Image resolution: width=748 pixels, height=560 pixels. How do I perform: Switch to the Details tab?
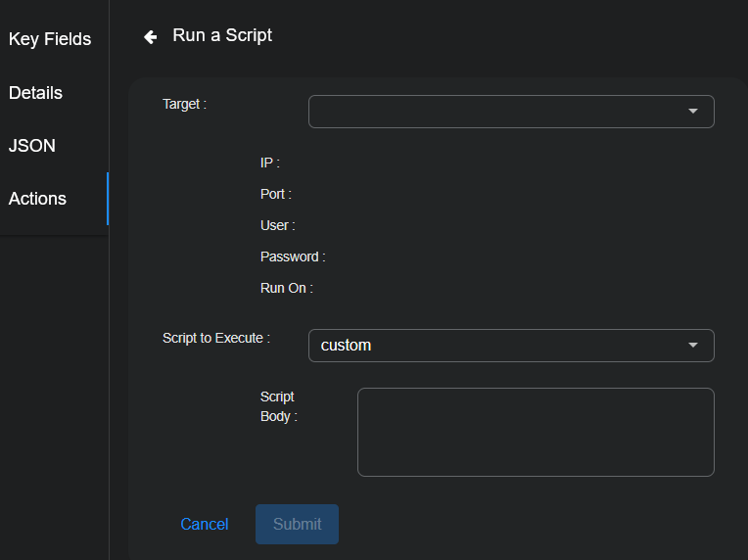click(36, 93)
